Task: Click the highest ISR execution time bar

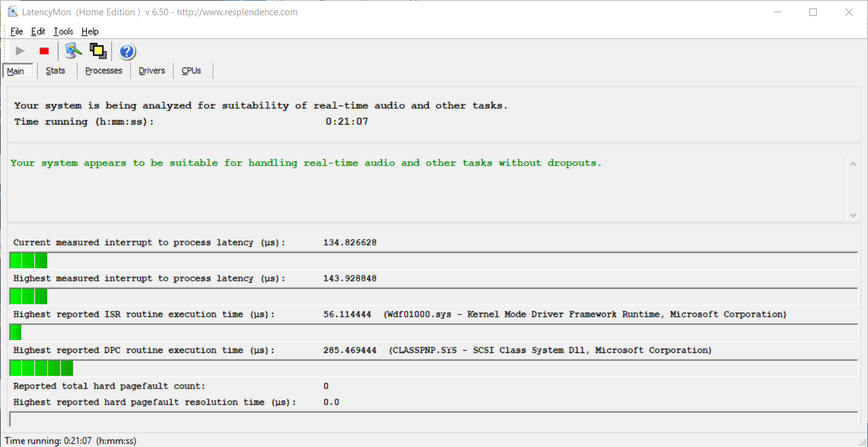Action: point(433,332)
